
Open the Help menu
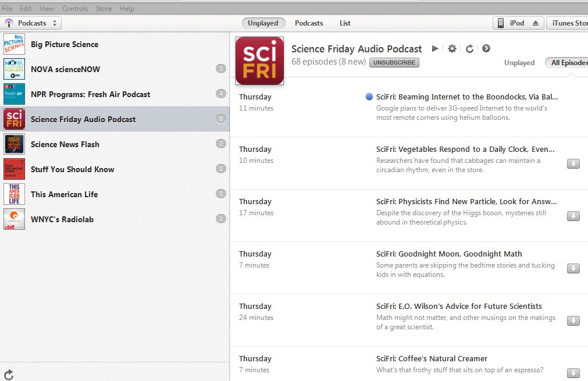pyautogui.click(x=127, y=8)
